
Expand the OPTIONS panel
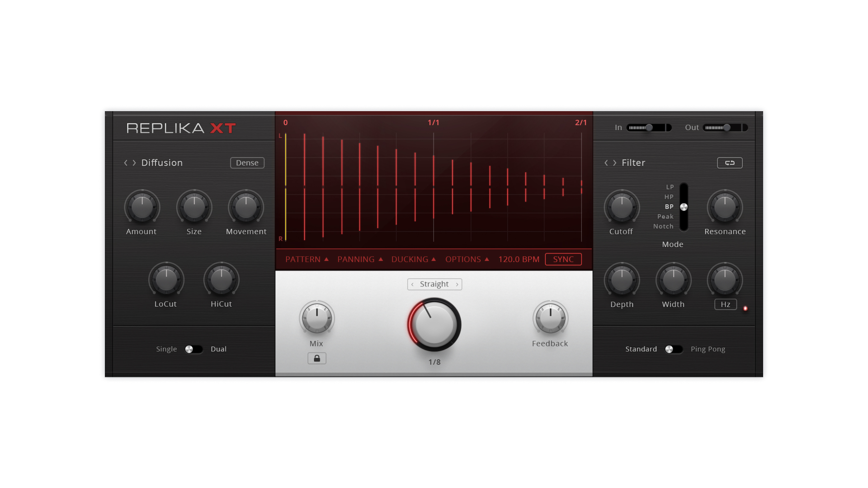[467, 259]
